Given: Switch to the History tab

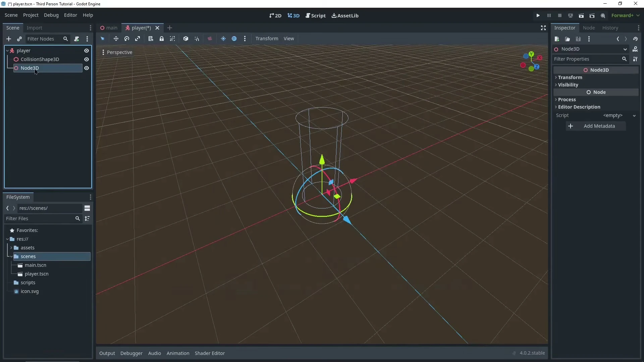Looking at the screenshot, I should (610, 28).
